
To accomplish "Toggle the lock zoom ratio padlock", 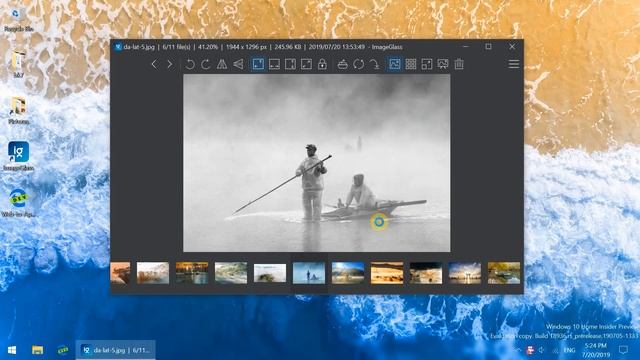I will tap(322, 64).
